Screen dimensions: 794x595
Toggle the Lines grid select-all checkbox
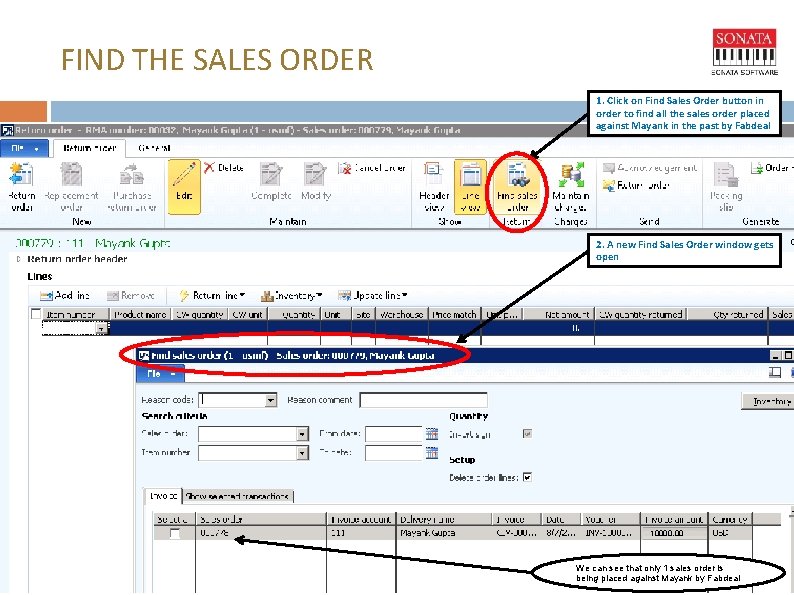coord(36,314)
